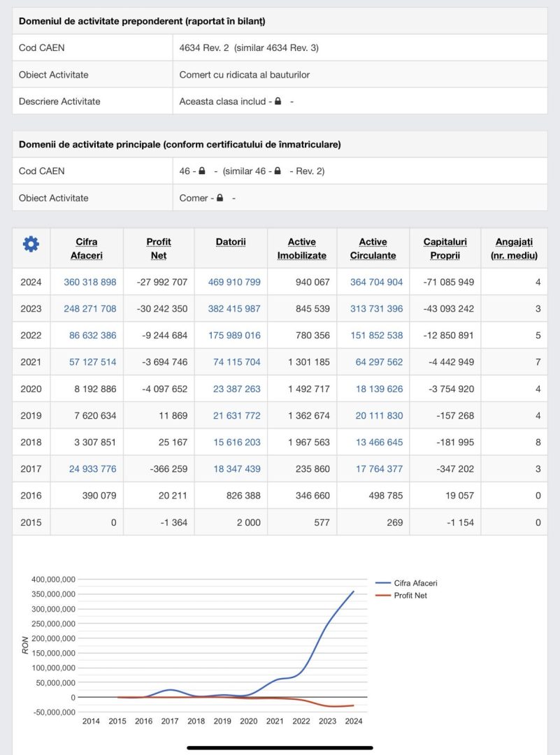Sort by Cifra Afaceri column header

tap(87, 248)
